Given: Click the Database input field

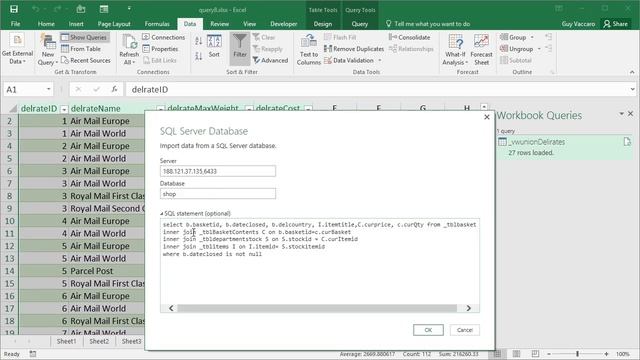Looking at the screenshot, I should click(218, 193).
